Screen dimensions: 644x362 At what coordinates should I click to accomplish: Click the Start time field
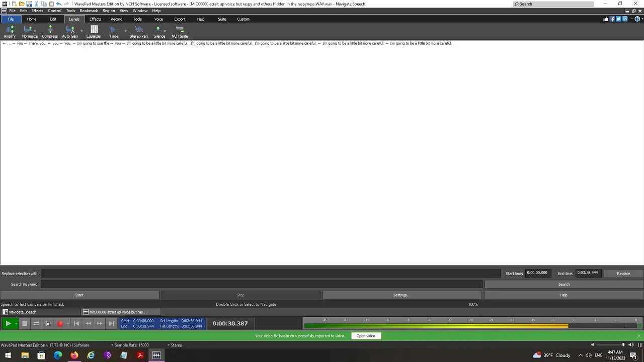pos(538,273)
